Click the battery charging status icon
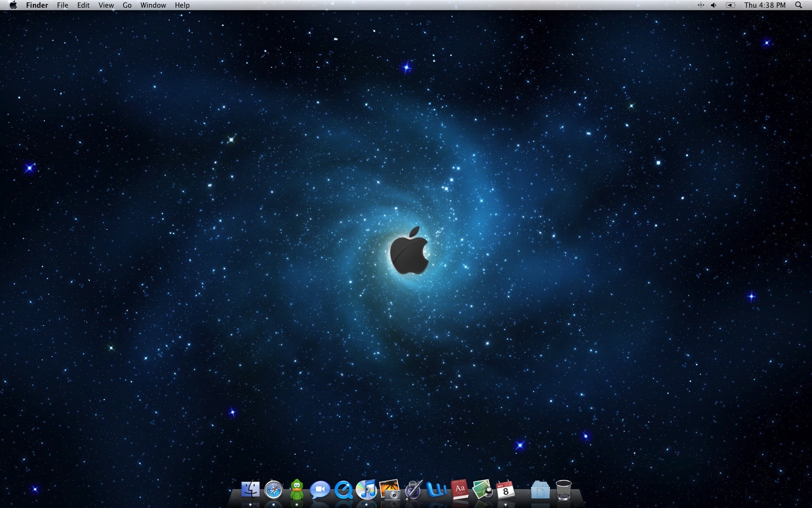812x508 pixels. click(x=730, y=5)
